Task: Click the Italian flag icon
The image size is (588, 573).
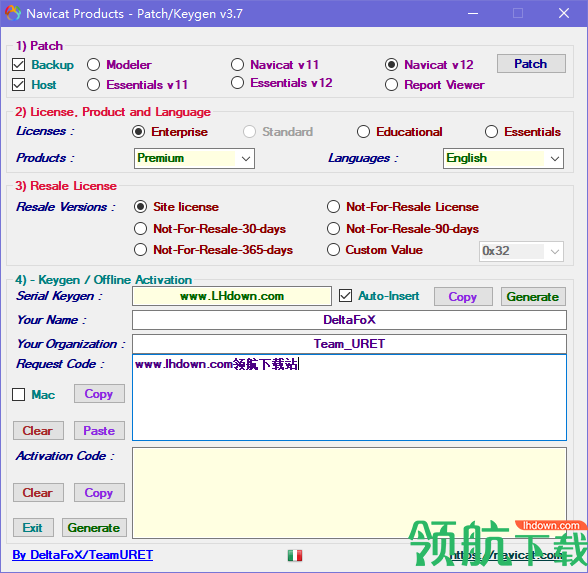Action: click(x=295, y=555)
